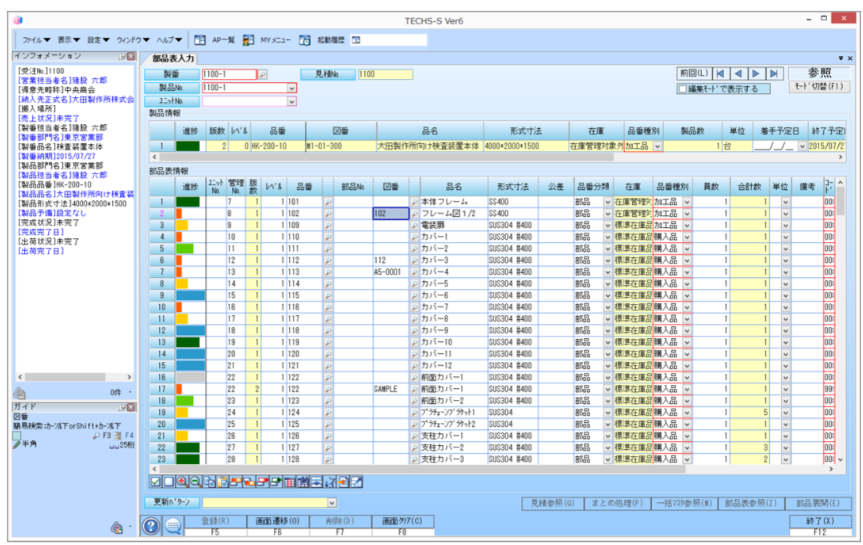Click search magnifier beside 製番 field

pyautogui.click(x=263, y=74)
